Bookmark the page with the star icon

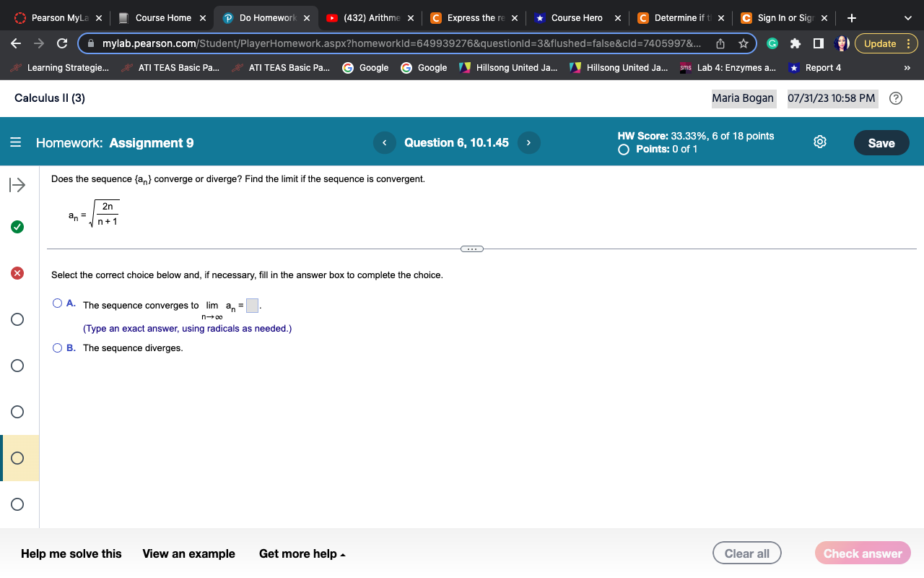pos(743,43)
